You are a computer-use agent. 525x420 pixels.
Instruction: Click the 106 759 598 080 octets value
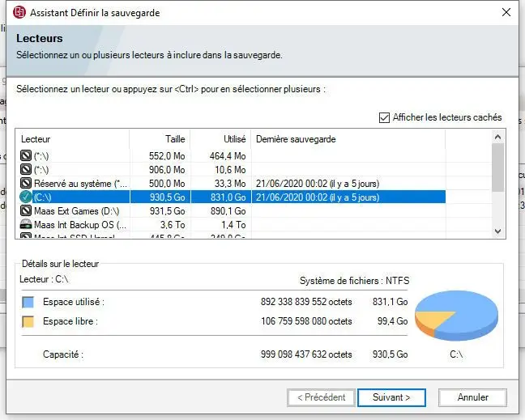pos(306,321)
